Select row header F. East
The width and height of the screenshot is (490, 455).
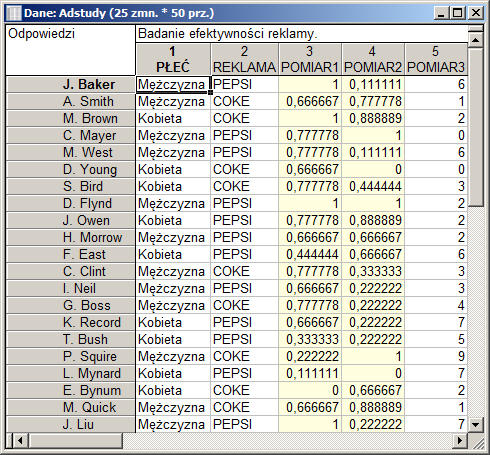70,255
